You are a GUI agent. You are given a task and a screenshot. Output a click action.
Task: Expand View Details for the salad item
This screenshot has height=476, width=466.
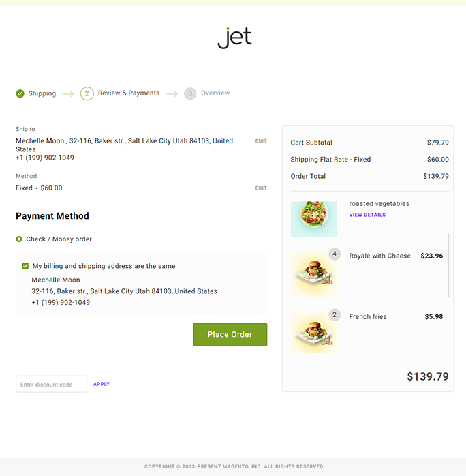[367, 215]
